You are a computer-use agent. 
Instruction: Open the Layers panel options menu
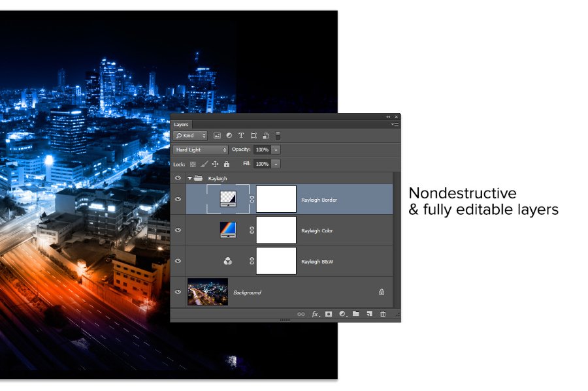(x=395, y=124)
